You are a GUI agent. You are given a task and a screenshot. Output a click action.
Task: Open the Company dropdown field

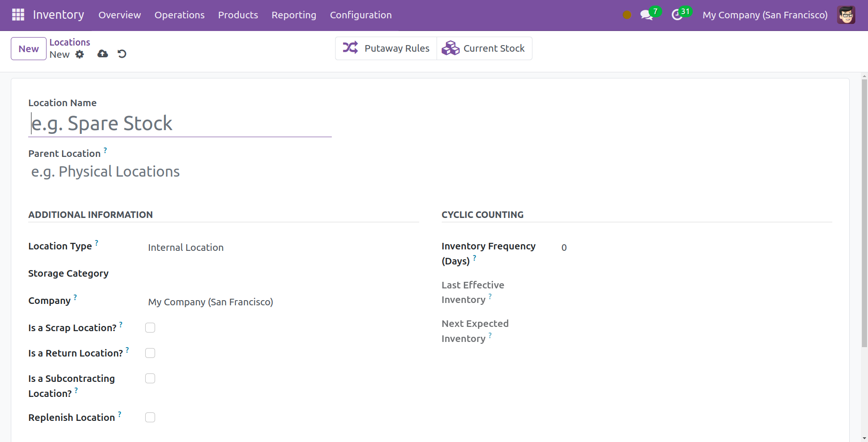point(282,302)
